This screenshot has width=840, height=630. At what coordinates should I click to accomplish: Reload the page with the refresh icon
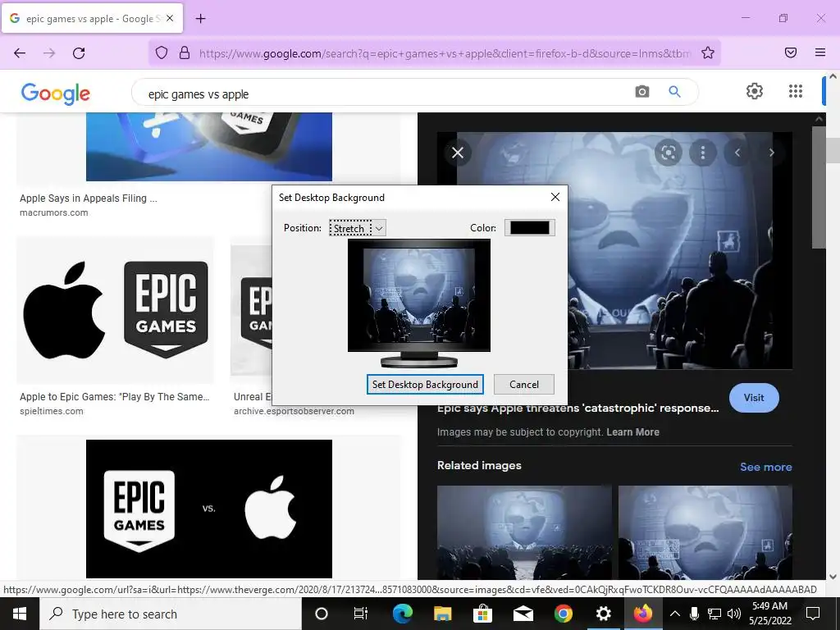[79, 52]
